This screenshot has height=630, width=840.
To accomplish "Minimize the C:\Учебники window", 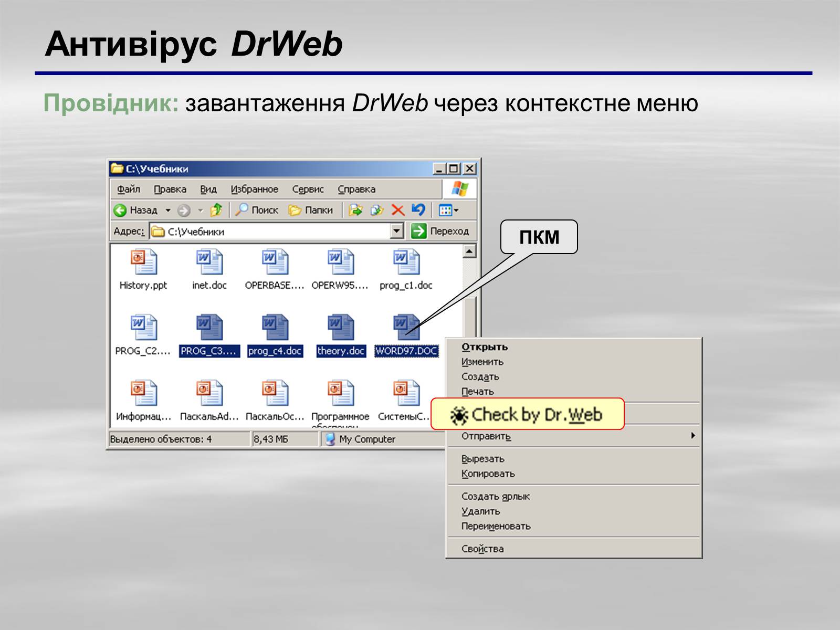I will pyautogui.click(x=439, y=169).
